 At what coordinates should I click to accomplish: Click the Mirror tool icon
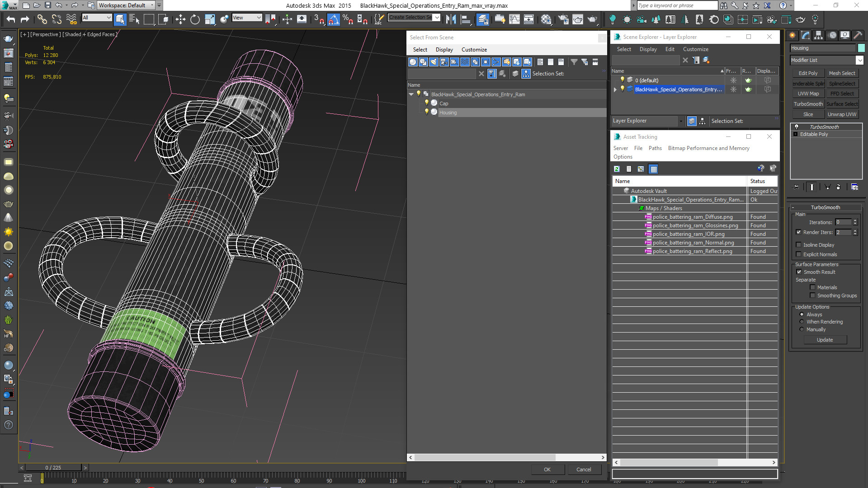click(451, 19)
